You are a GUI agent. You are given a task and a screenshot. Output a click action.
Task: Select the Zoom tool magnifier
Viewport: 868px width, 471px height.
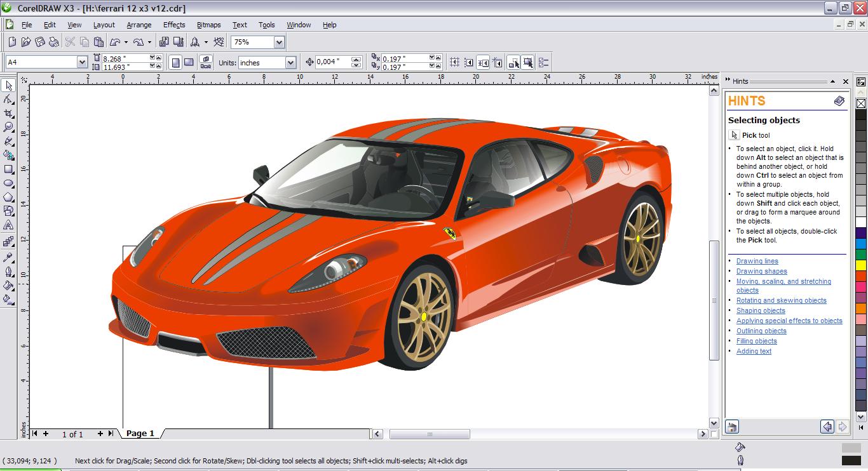9,128
